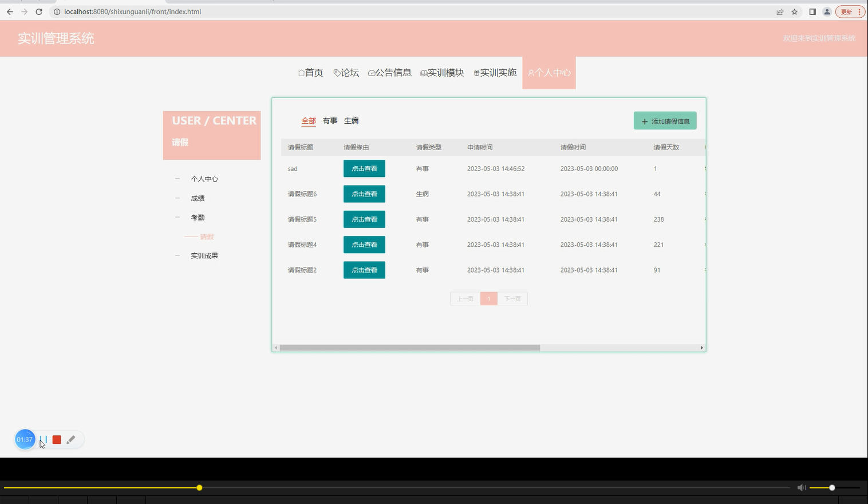The height and width of the screenshot is (504, 868).
Task: Click the 请假类型 column header
Action: pos(429,147)
